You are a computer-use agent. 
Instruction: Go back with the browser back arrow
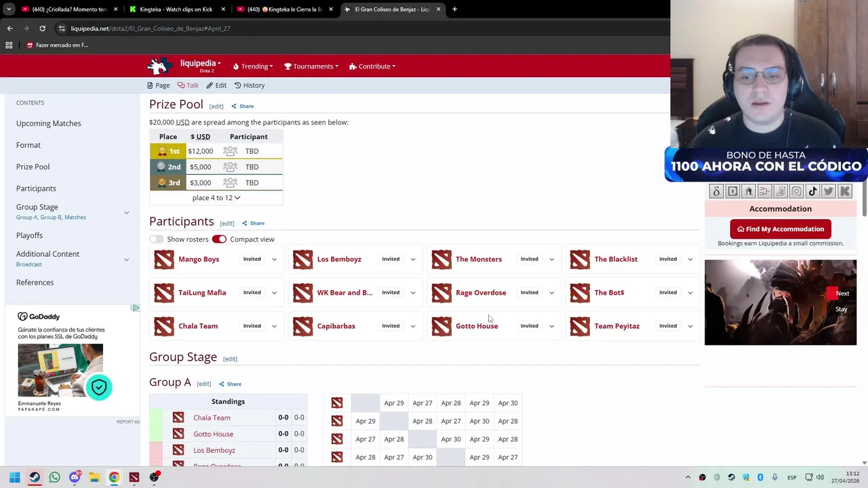(9, 28)
